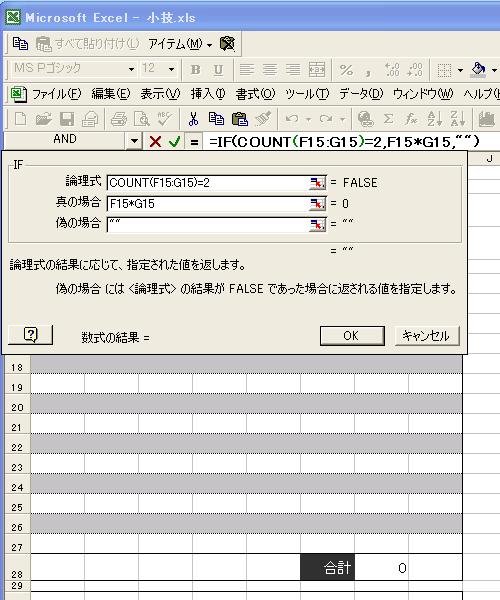Click Sort Descending icon
The width and height of the screenshot is (500, 600).
click(x=458, y=119)
